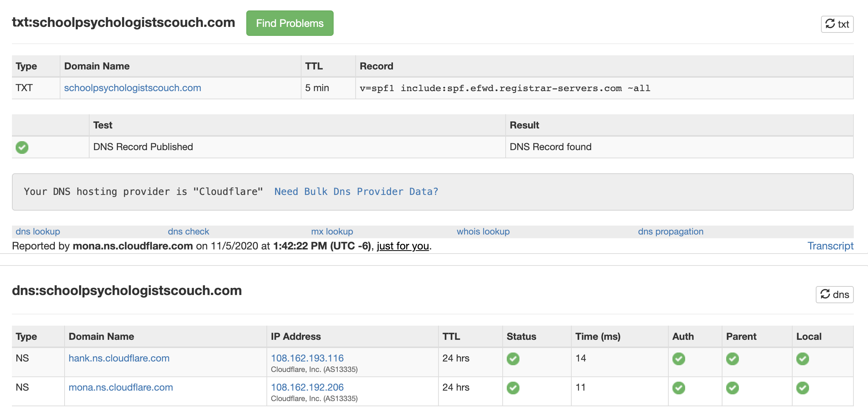868x416 pixels.
Task: Click Need Bulk Dns Provider Data link
Action: pos(356,192)
